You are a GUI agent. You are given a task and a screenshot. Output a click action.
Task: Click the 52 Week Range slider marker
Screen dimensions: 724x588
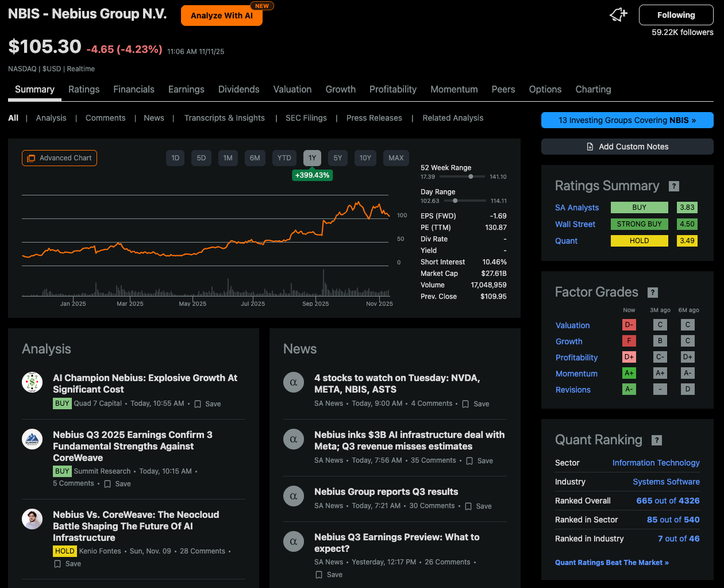click(x=471, y=177)
